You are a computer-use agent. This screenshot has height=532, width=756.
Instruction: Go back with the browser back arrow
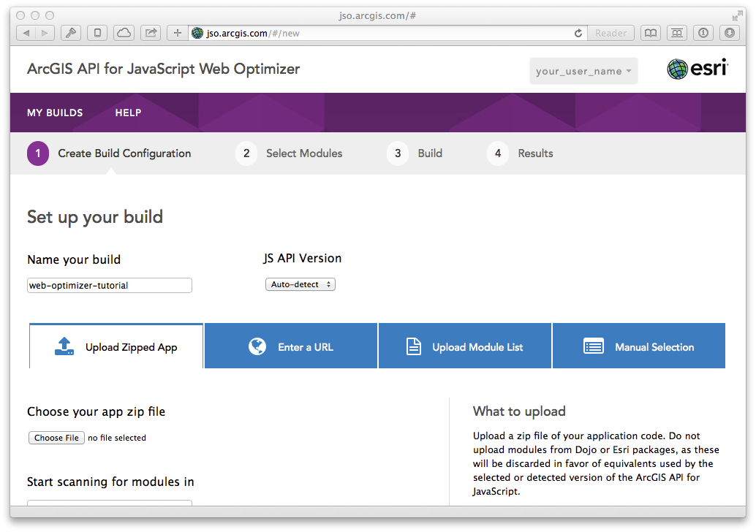click(26, 34)
